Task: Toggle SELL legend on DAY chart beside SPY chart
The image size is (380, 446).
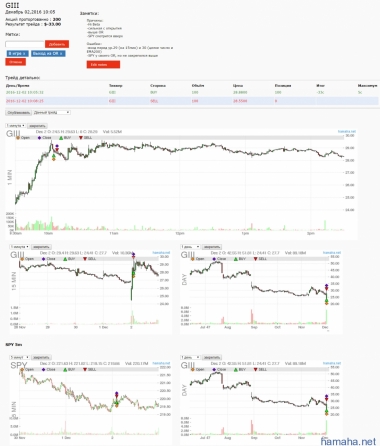Action: (256, 369)
